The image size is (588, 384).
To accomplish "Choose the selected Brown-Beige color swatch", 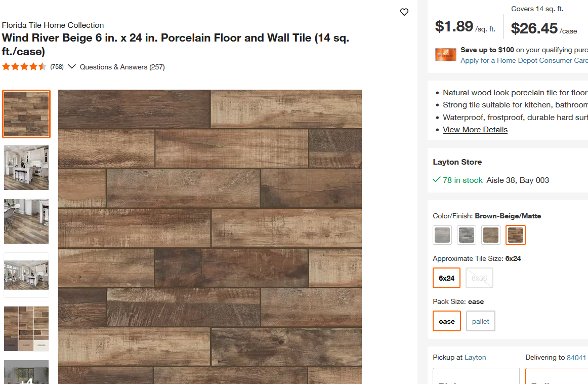I will pos(516,235).
